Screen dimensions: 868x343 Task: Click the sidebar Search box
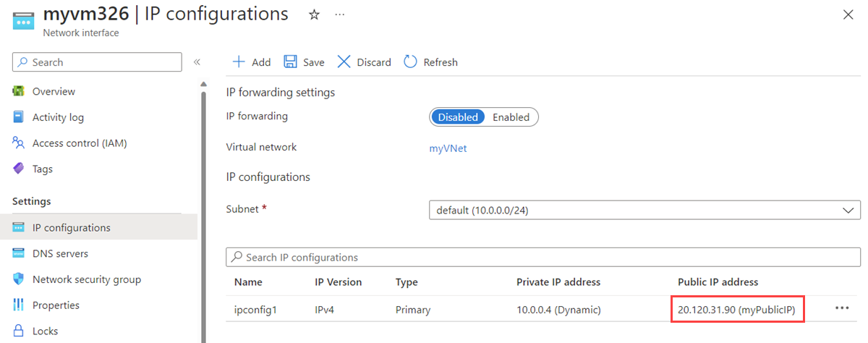[x=97, y=62]
